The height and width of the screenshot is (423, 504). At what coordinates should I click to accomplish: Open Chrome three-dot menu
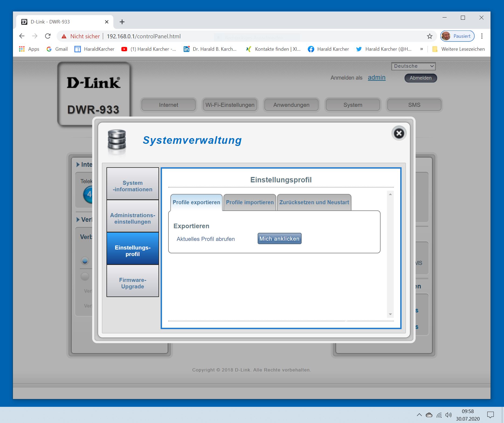482,36
